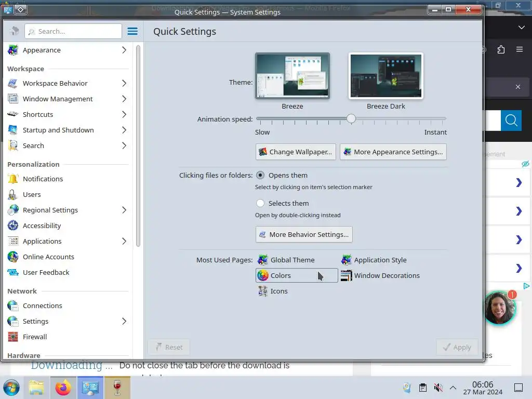This screenshot has width=532, height=399.
Task: Open the file manager from the taskbar
Action: [37, 388]
